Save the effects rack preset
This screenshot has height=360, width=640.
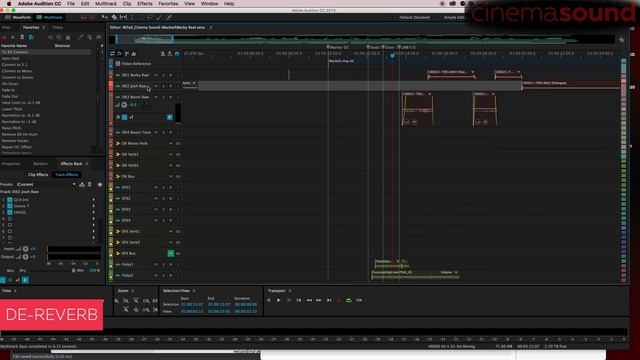point(82,184)
